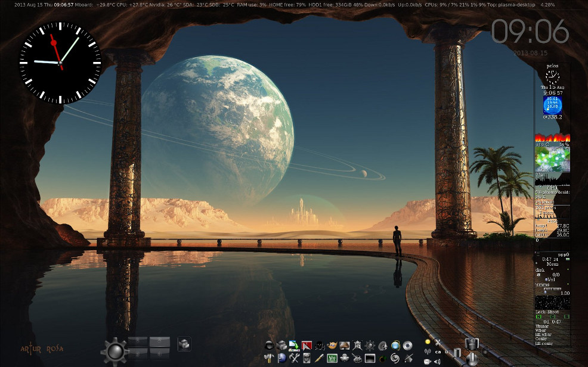
Task: Click the coffee cup tray icon
Action: 427,362
